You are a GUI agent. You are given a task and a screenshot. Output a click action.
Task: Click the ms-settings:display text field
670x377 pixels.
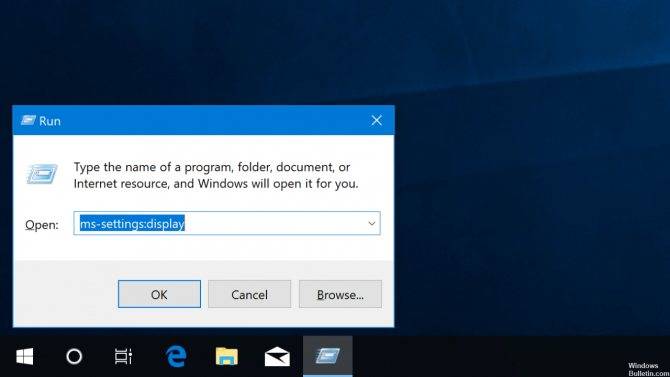[x=227, y=223]
